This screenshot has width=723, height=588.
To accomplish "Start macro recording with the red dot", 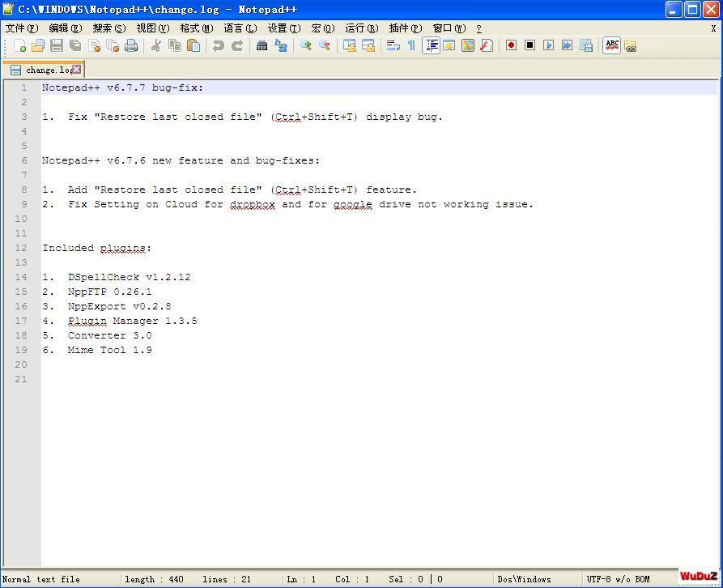I will pyautogui.click(x=511, y=45).
